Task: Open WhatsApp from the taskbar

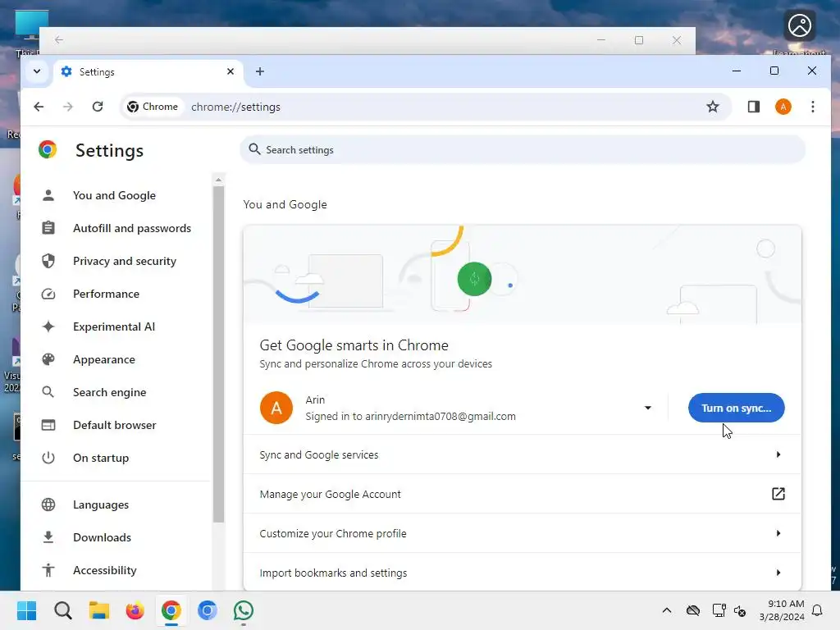Action: click(x=243, y=610)
